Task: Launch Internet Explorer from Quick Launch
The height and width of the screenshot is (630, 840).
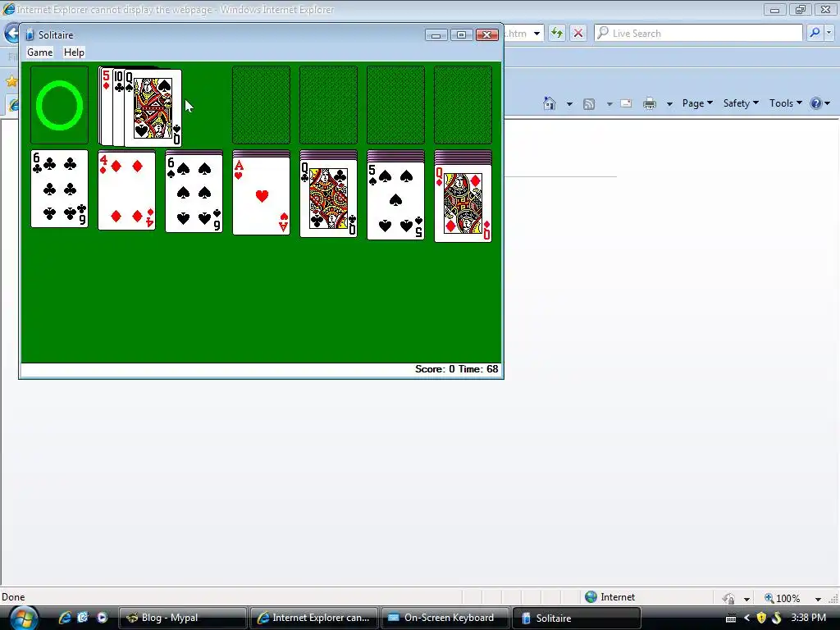Action: coord(65,618)
